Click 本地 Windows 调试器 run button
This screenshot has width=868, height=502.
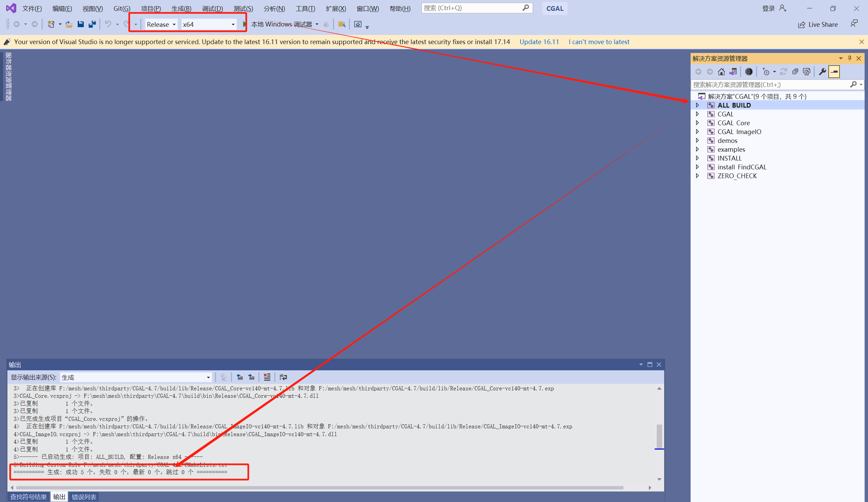(x=282, y=24)
